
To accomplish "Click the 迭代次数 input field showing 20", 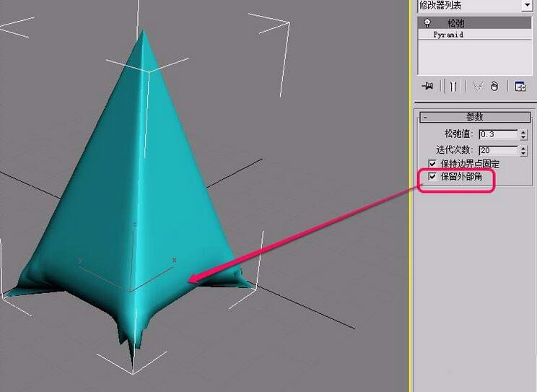I will (498, 150).
